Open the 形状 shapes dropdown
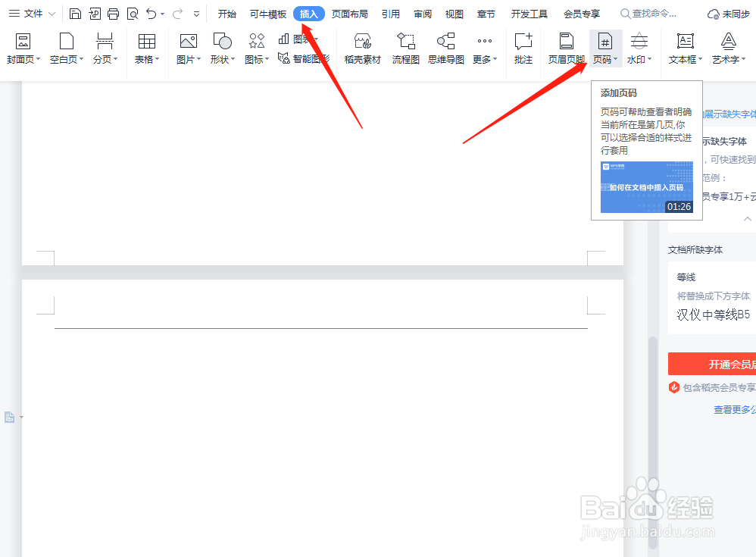Screen dimensions: 756x557 pyautogui.click(x=222, y=49)
